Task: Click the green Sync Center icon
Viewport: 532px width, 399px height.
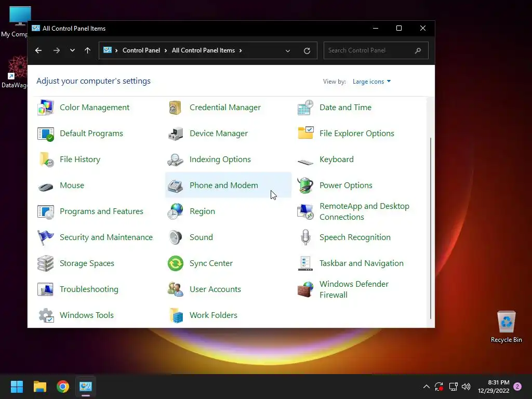Action: 176,263
